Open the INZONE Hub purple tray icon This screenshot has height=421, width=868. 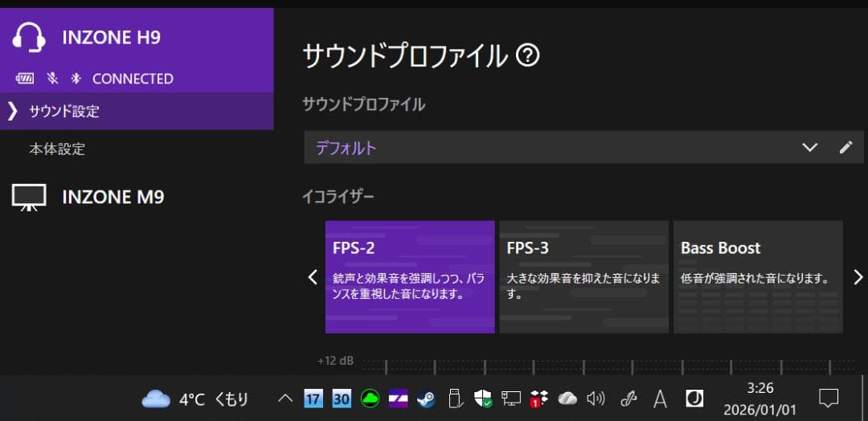coord(398,399)
